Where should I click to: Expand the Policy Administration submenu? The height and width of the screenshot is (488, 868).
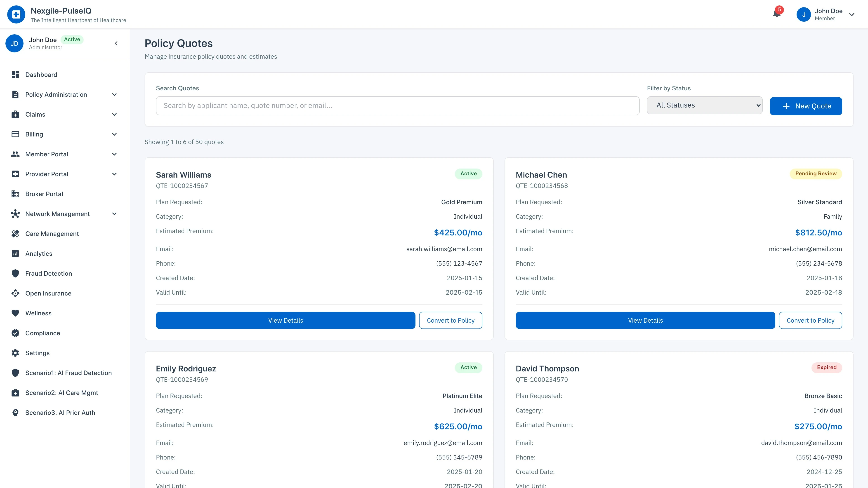114,95
